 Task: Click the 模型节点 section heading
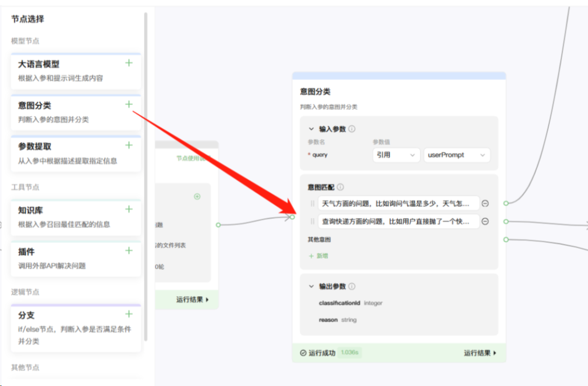25,41
